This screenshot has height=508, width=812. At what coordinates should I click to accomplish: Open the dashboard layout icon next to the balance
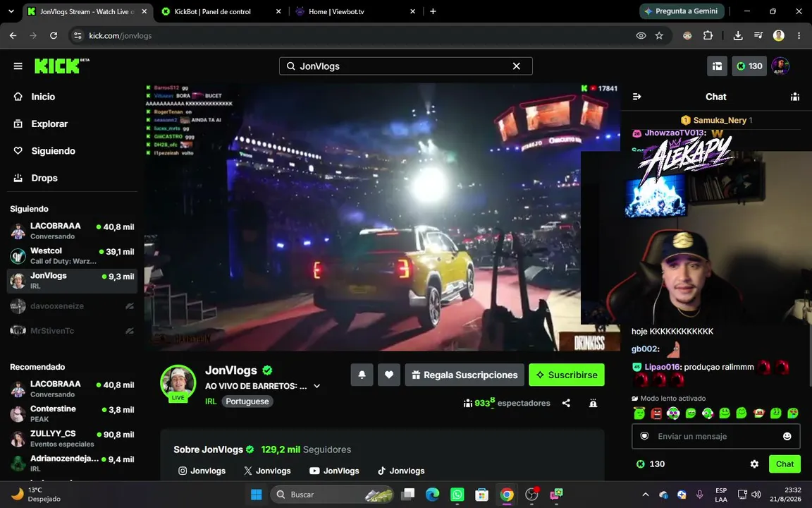coord(718,66)
